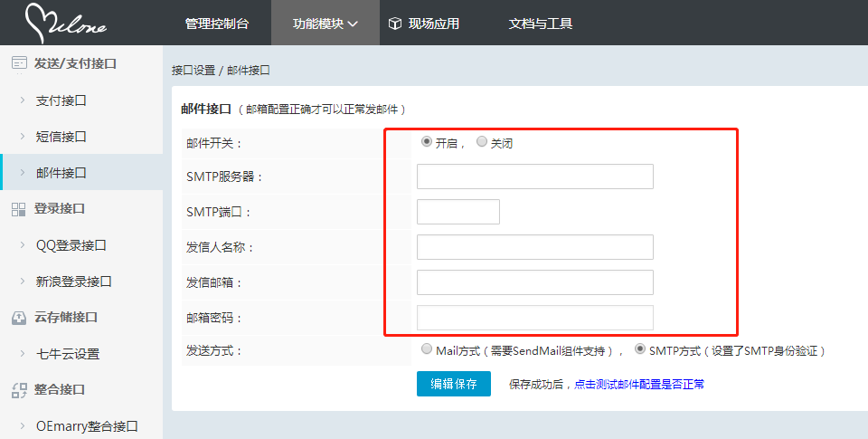The image size is (868, 439).
Task: Click the 整合接口 section icon
Action: [19, 390]
